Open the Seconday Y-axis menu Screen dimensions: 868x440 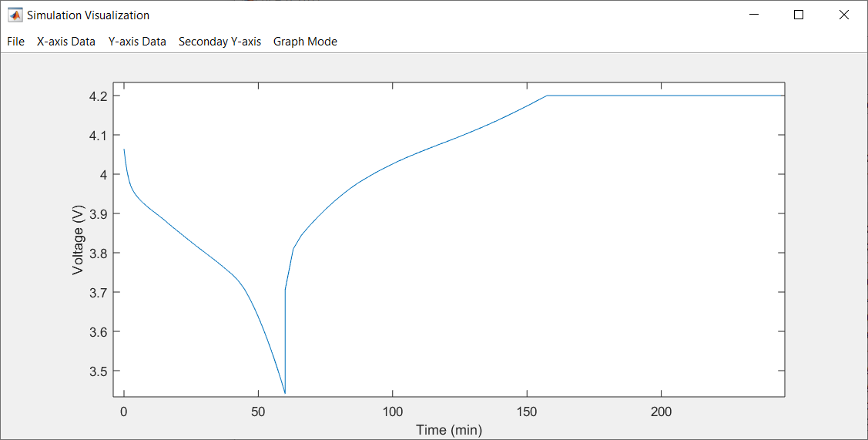coord(220,42)
